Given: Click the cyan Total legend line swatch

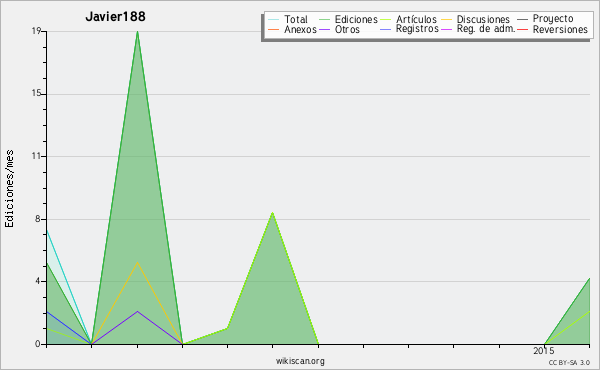Looking at the screenshot, I should (x=274, y=20).
